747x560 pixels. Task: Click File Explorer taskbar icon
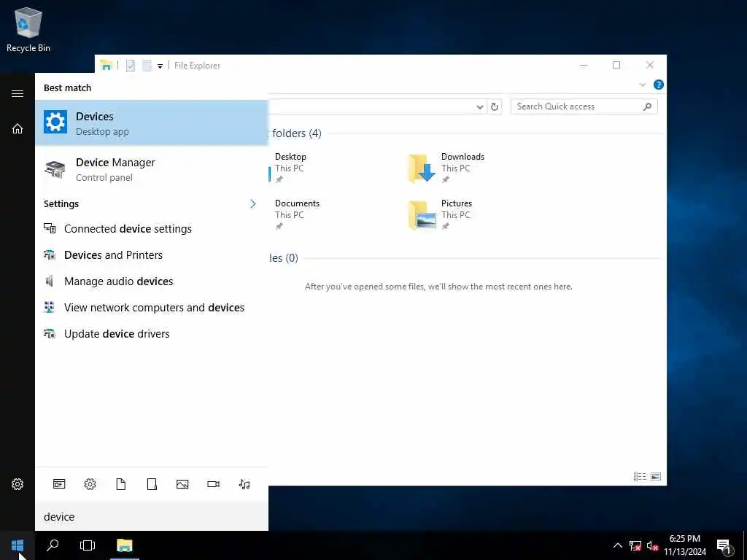click(124, 545)
